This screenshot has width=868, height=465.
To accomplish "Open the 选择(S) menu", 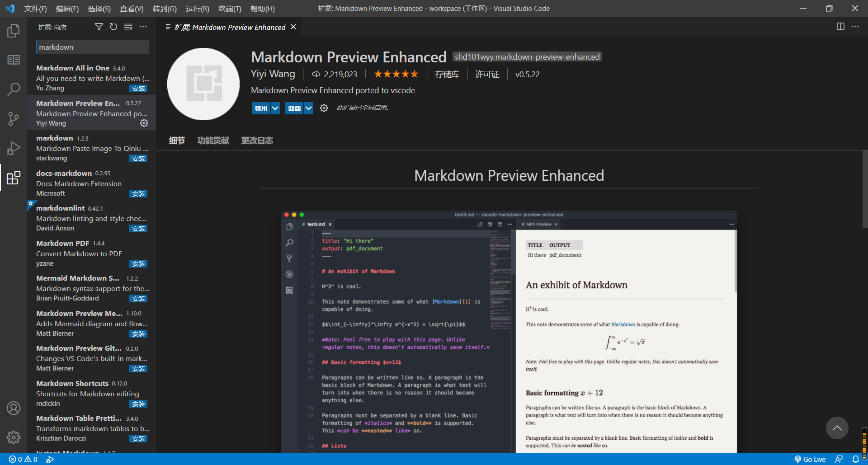I will 99,9.
